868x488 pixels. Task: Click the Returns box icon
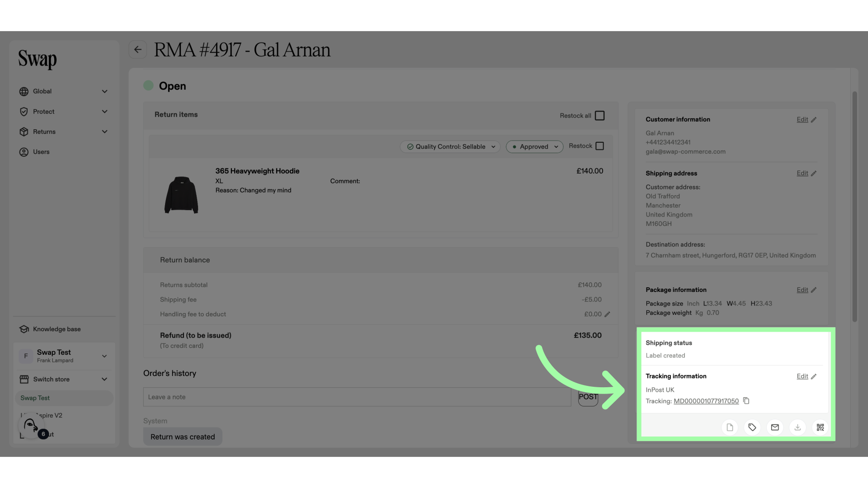24,132
